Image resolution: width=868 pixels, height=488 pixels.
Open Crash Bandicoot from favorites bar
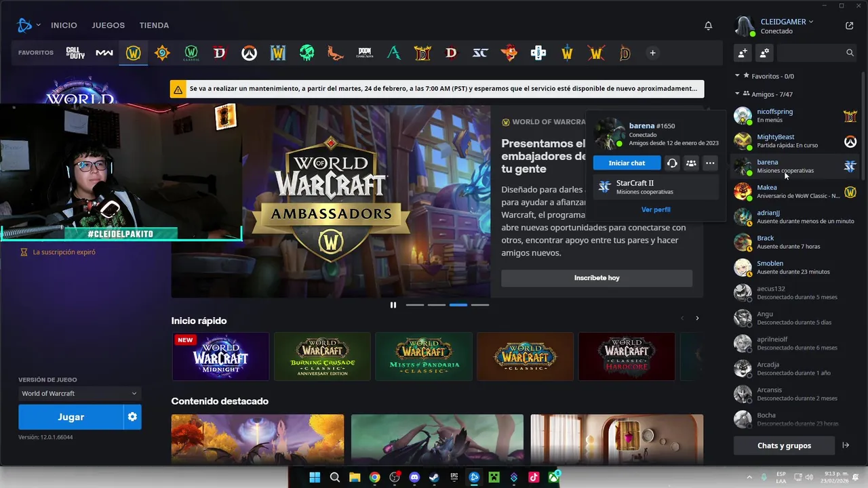(x=509, y=53)
